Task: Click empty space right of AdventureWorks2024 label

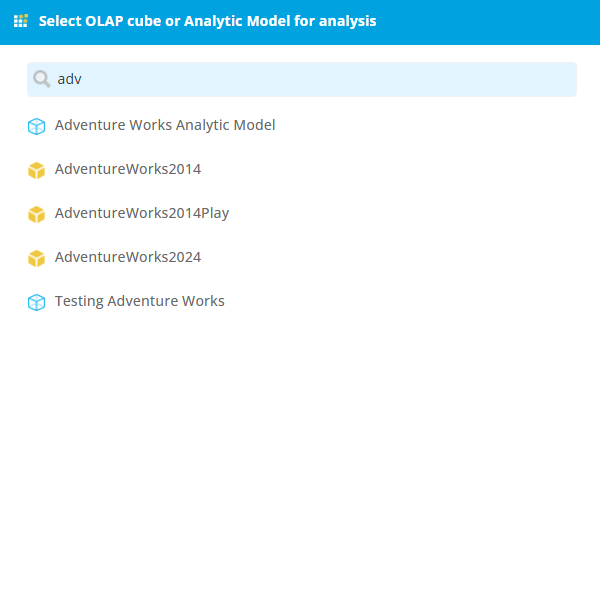Action: (383, 257)
